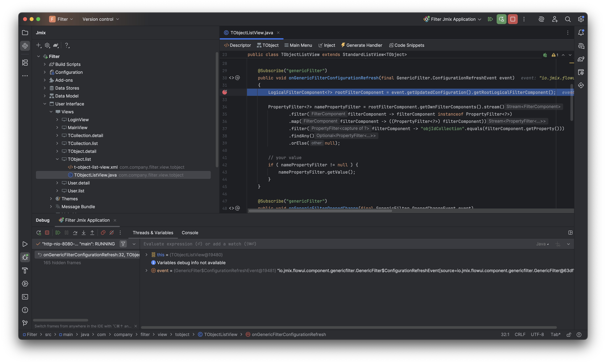
Task: Click the Evaluate expression input field
Action: [336, 244]
